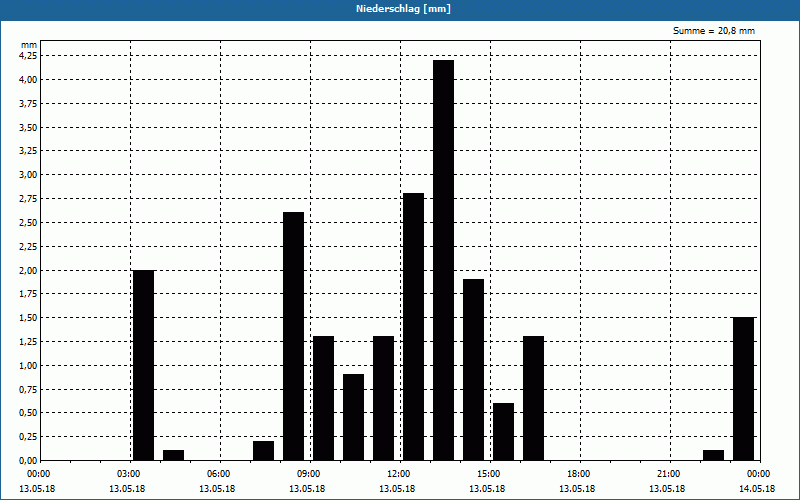Click the 15:00 time label on the x-axis
The width and height of the screenshot is (800, 500).
[490, 474]
